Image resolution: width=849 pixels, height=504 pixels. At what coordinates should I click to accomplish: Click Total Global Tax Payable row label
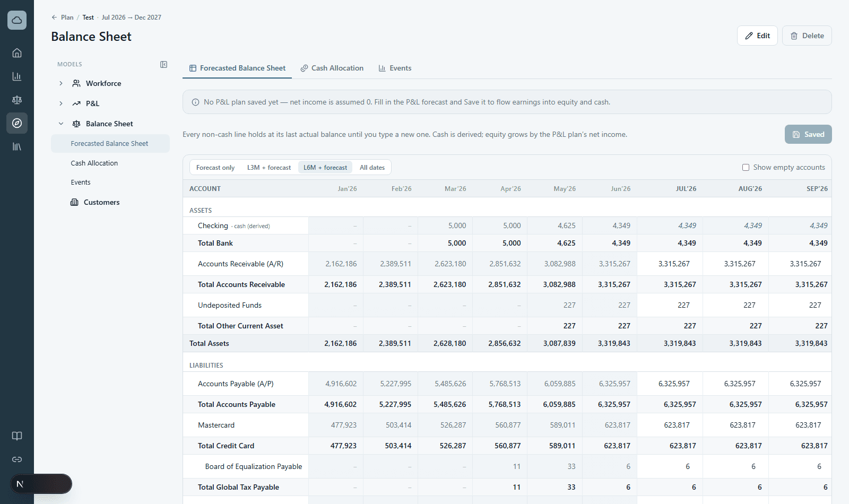tap(238, 487)
